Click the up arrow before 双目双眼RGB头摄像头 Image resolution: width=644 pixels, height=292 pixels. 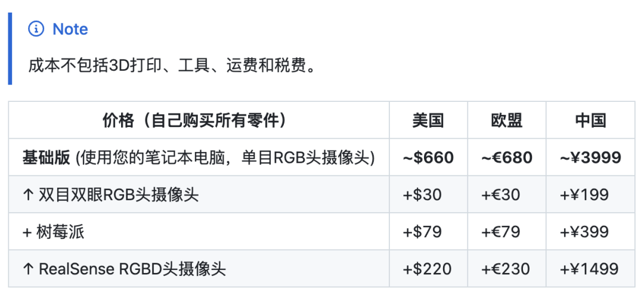tap(28, 195)
